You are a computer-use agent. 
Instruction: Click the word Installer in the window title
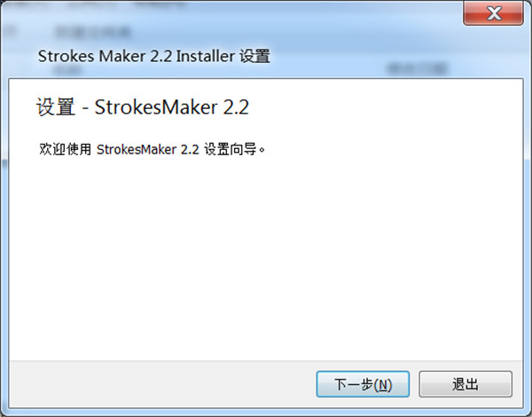click(x=206, y=56)
